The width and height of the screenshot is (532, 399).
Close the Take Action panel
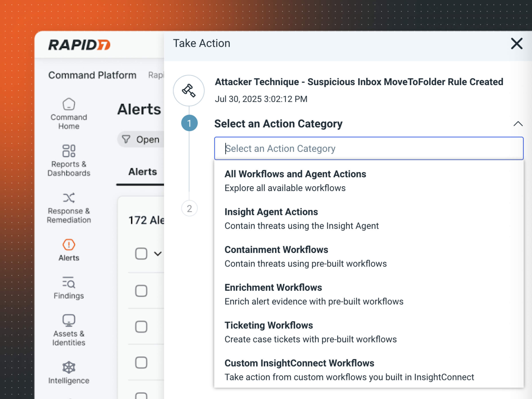517,44
